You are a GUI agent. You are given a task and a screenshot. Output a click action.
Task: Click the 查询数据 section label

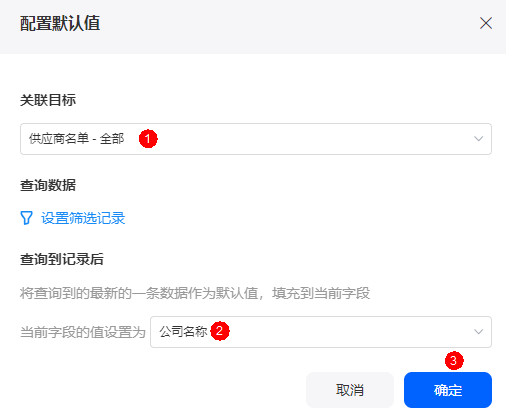click(48, 185)
